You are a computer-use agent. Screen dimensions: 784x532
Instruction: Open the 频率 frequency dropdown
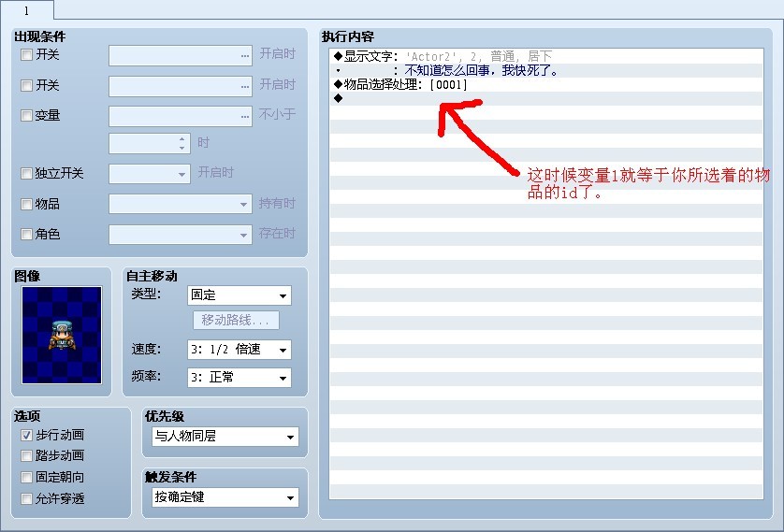239,378
